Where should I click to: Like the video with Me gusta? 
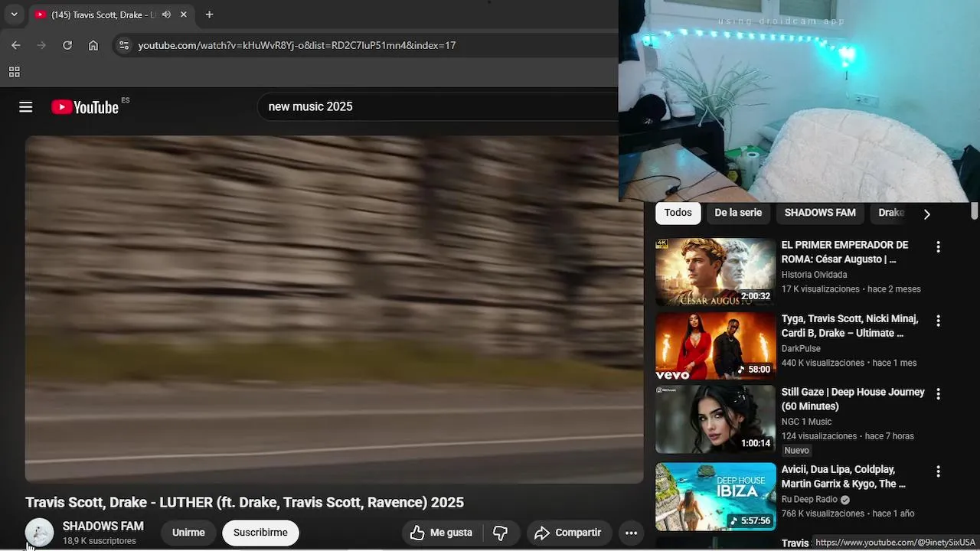(441, 533)
